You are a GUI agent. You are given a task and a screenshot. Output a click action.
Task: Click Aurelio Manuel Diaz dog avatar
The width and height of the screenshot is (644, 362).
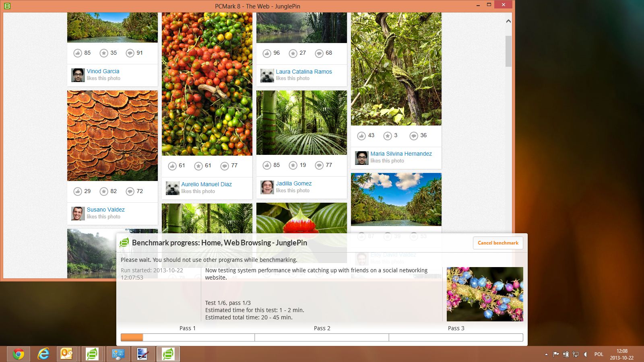click(173, 188)
